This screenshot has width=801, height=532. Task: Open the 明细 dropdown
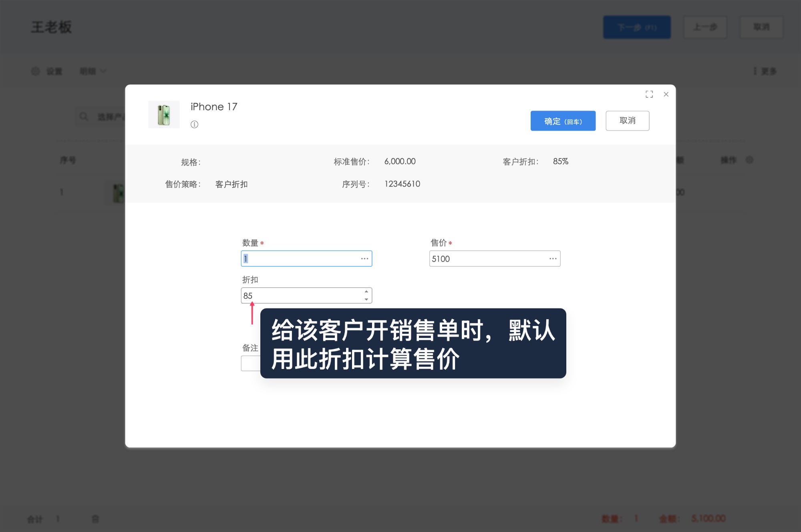pos(93,71)
